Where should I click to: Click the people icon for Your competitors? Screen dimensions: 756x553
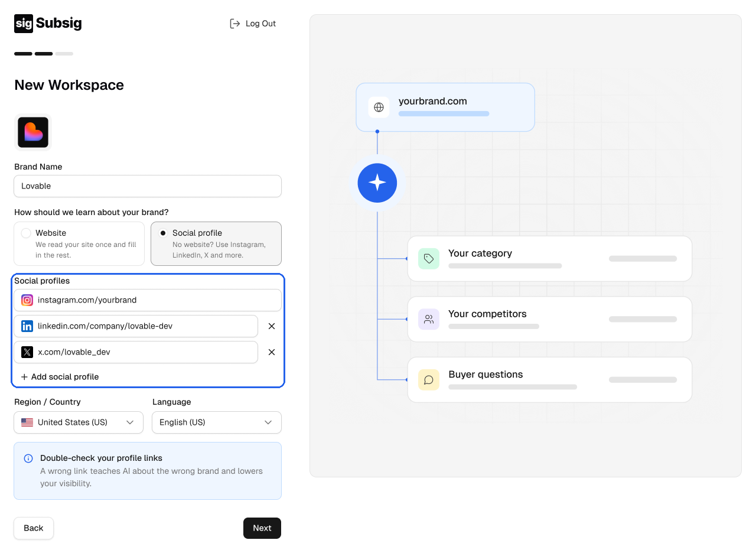click(429, 320)
